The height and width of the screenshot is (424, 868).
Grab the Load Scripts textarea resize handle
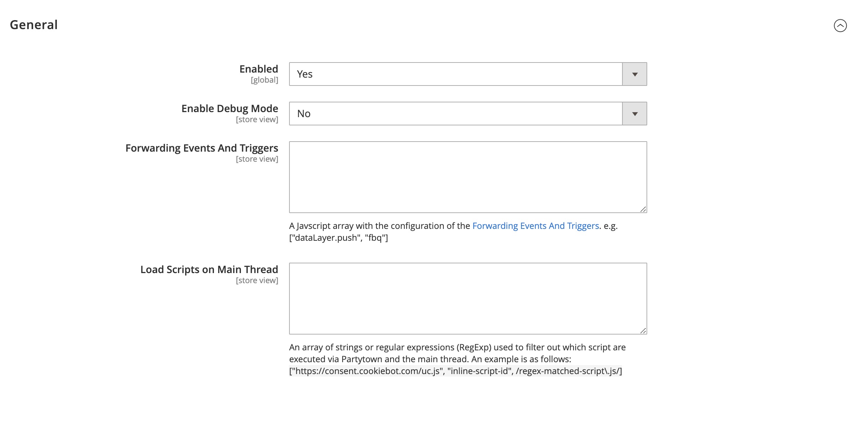[x=643, y=331]
